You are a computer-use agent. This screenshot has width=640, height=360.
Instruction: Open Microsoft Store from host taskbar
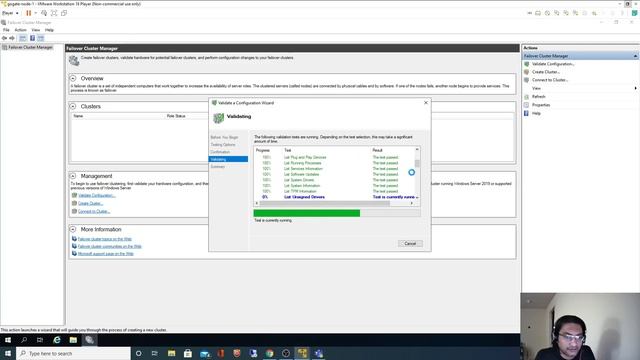click(x=188, y=353)
